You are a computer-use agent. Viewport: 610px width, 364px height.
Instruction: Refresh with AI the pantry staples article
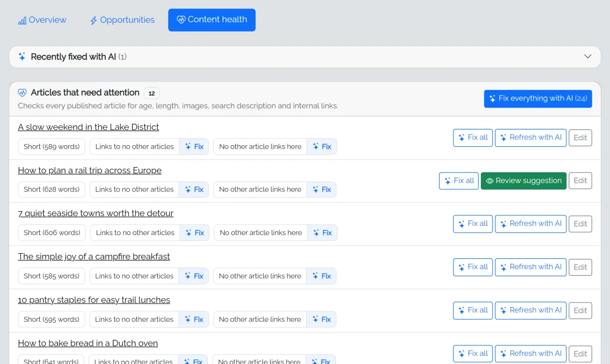531,310
